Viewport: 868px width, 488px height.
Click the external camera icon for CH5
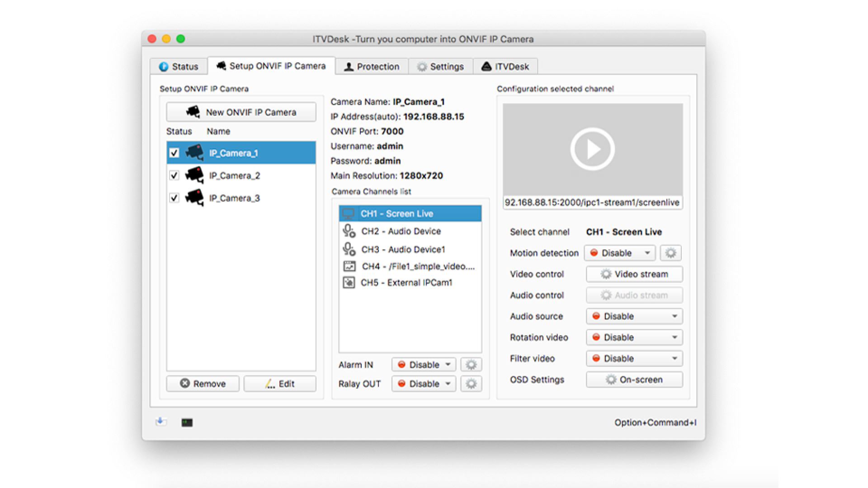(349, 282)
